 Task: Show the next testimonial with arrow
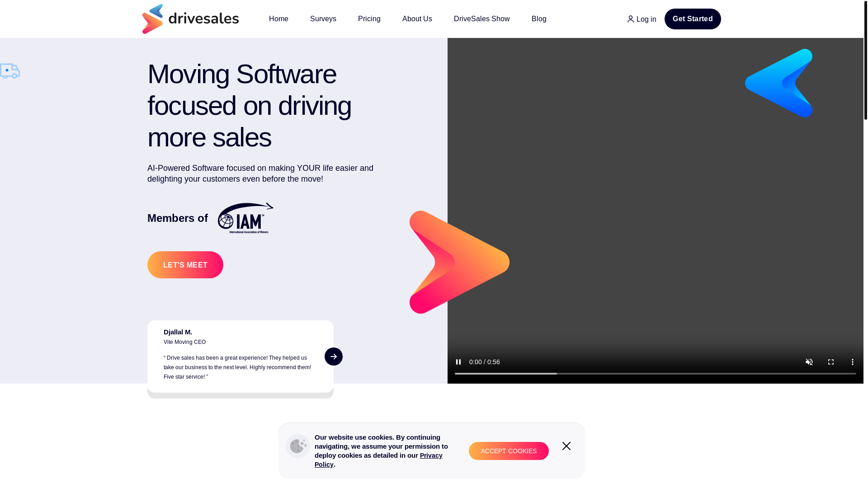(x=334, y=357)
